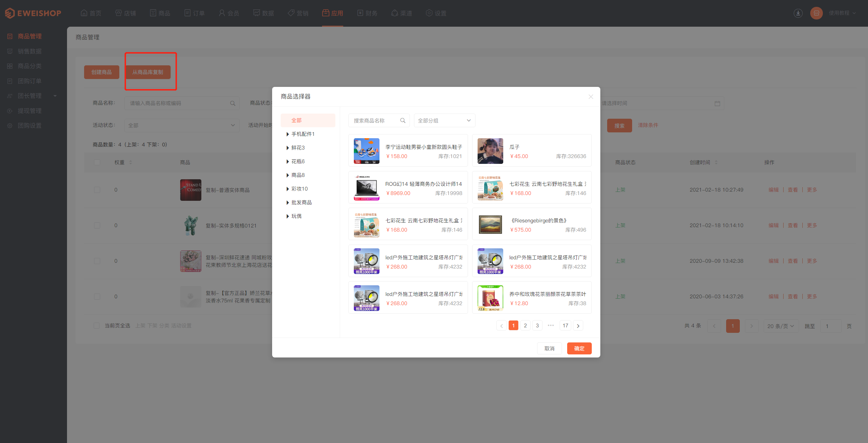Viewport: 868px width, 443px height.
Task: Open 销售数据 in sidebar
Action: [x=29, y=51]
